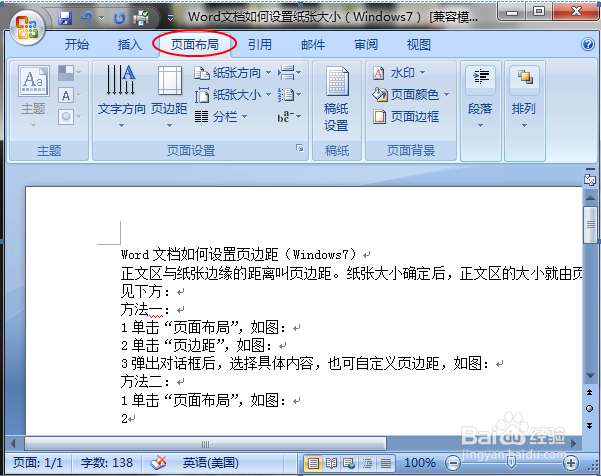This screenshot has height=476, width=601.
Task: Switch to the 视图 tab
Action: (x=419, y=44)
